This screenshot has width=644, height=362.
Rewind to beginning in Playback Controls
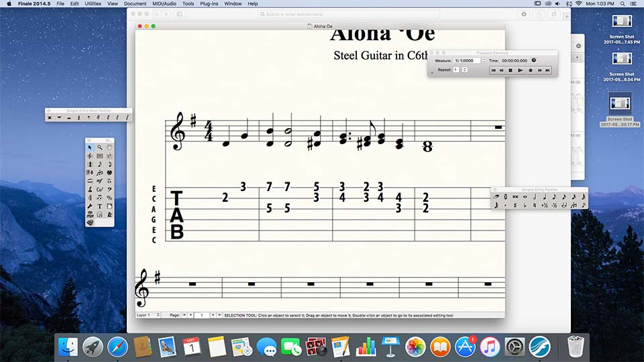point(493,70)
